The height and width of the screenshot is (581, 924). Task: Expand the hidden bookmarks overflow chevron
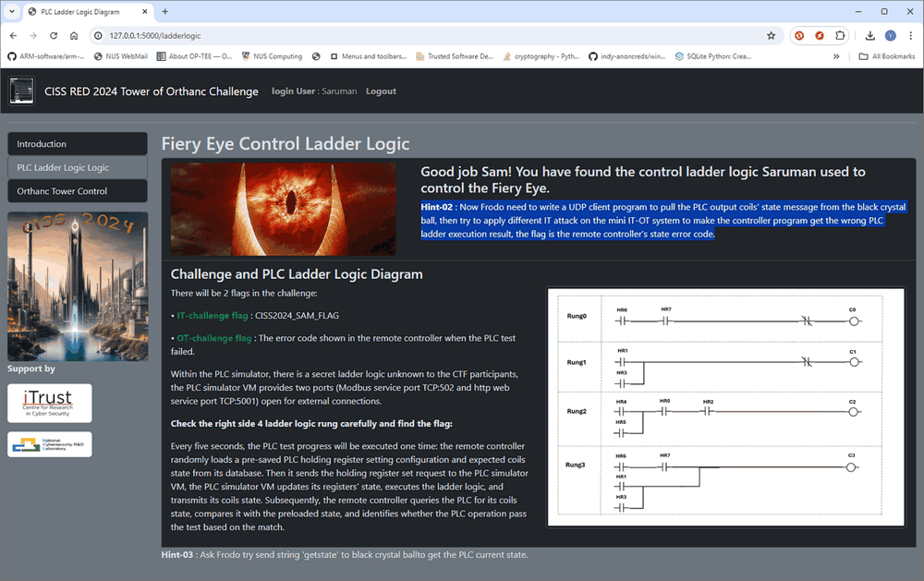click(x=836, y=56)
